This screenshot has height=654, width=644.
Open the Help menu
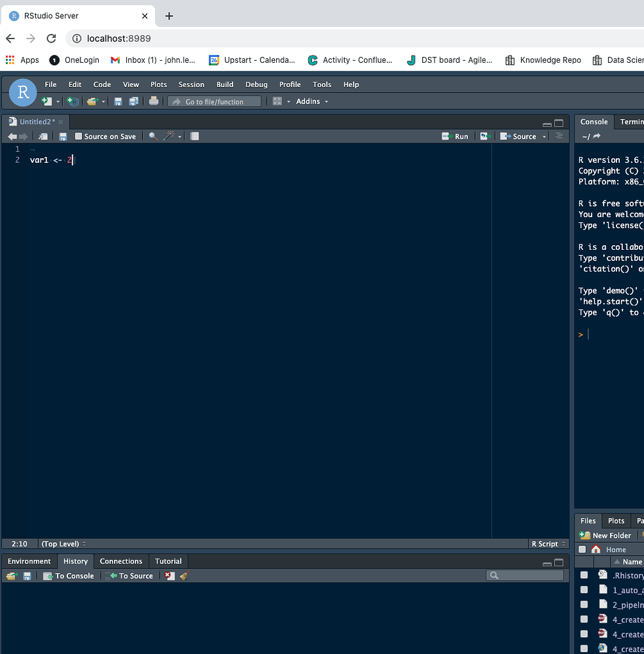[351, 84]
